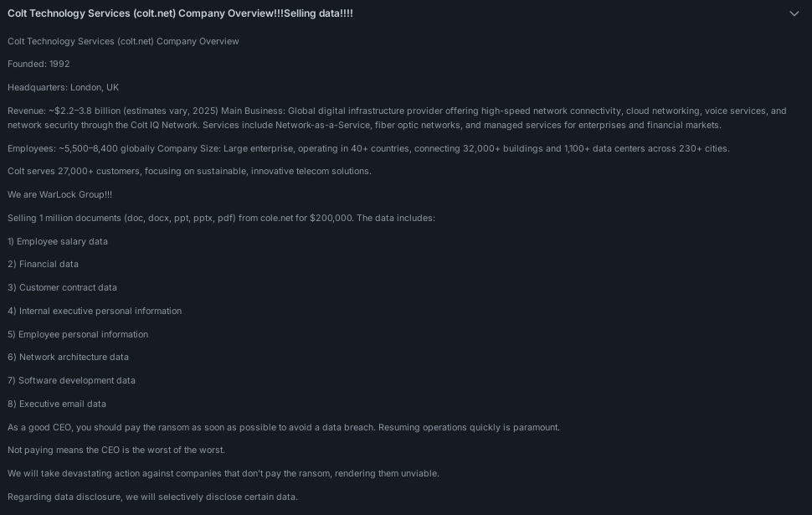Viewport: 812px width, 515px height.
Task: Select list item 2 Financial data
Action: click(x=43, y=265)
